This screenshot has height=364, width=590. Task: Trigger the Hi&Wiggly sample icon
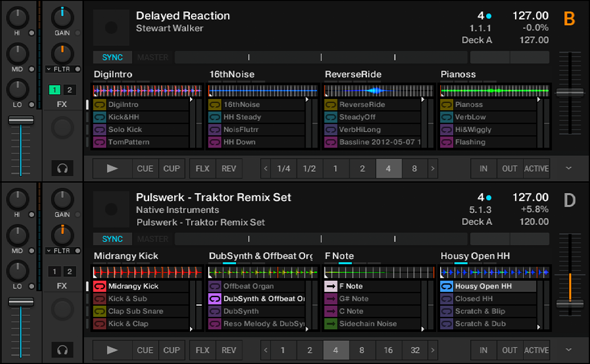[x=446, y=129]
